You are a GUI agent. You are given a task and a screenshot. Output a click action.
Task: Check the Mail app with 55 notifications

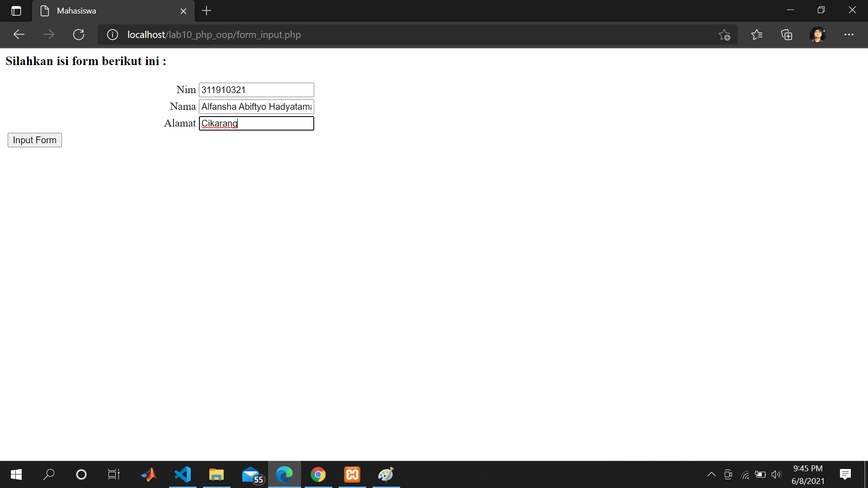coord(250,474)
